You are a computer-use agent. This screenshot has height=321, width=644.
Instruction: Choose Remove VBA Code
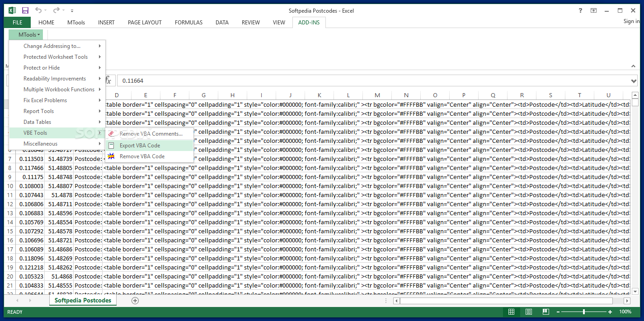tap(150, 156)
